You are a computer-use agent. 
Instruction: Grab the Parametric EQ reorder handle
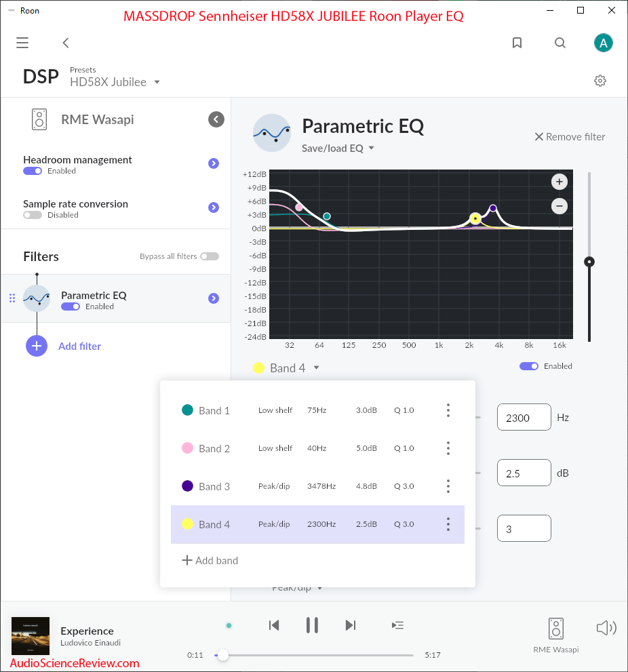[x=12, y=298]
